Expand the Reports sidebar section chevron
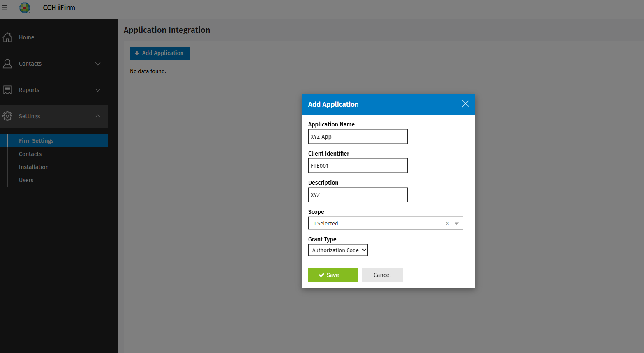The width and height of the screenshot is (644, 353). [98, 90]
